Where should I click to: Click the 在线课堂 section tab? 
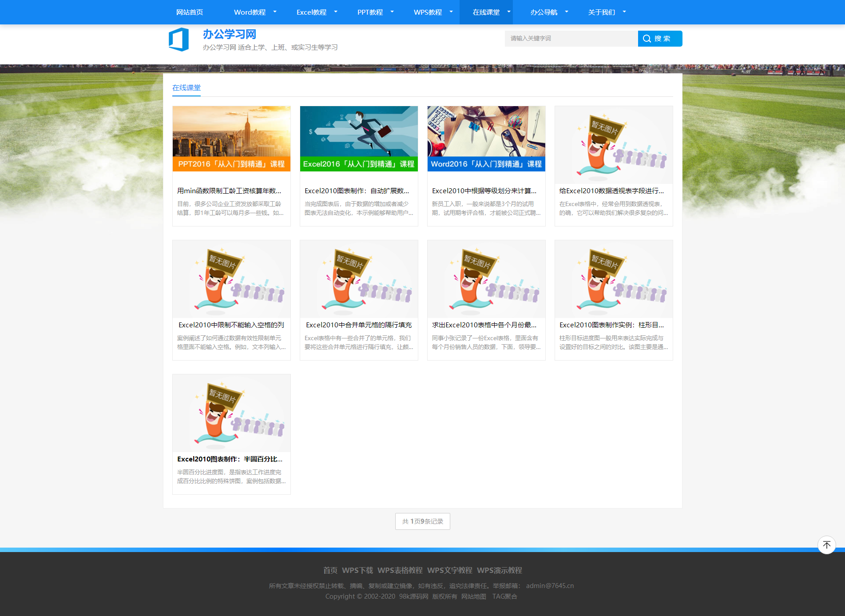click(186, 88)
